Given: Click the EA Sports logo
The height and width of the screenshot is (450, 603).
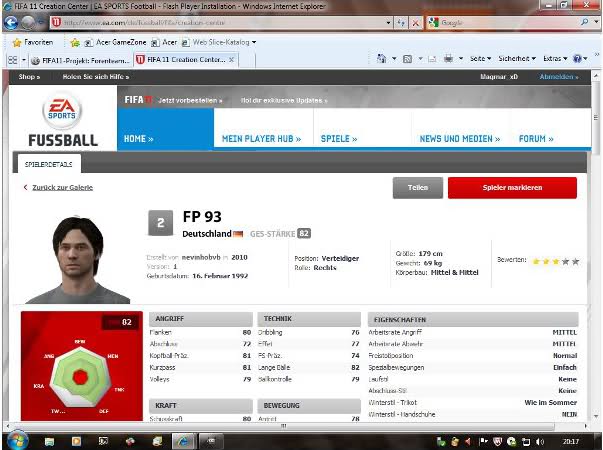Looking at the screenshot, I should [x=62, y=112].
